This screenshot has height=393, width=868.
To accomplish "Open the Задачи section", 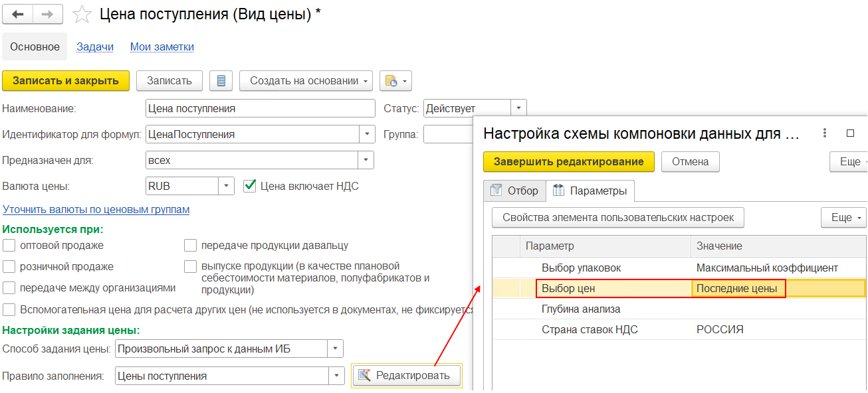I will 95,47.
